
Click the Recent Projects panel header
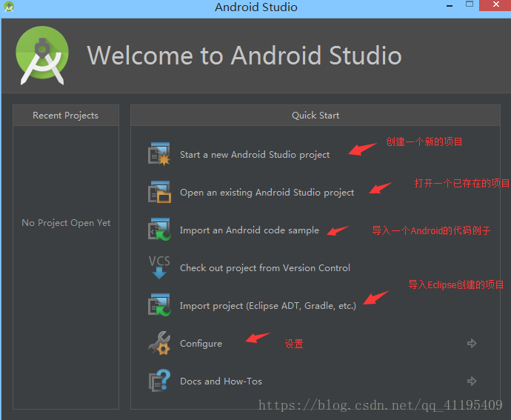tap(65, 115)
